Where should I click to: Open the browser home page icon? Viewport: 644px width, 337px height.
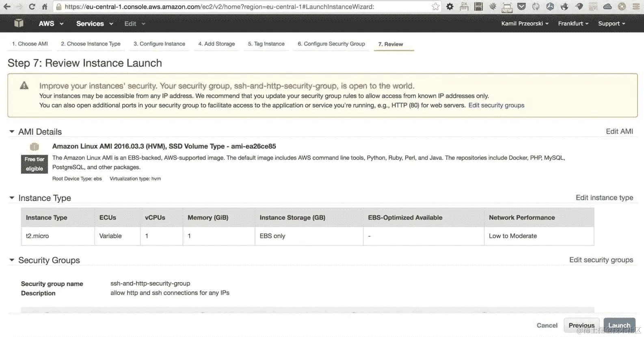[x=45, y=6]
